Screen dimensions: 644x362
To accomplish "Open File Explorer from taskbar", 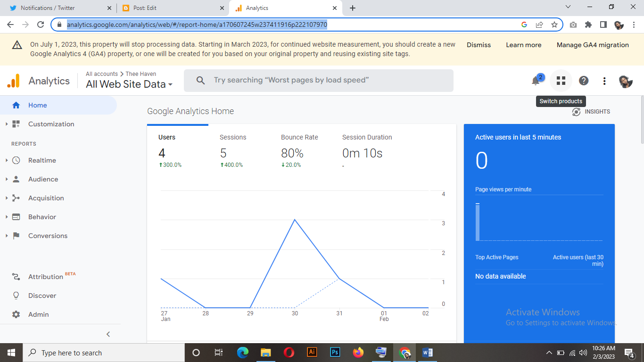I will click(266, 353).
